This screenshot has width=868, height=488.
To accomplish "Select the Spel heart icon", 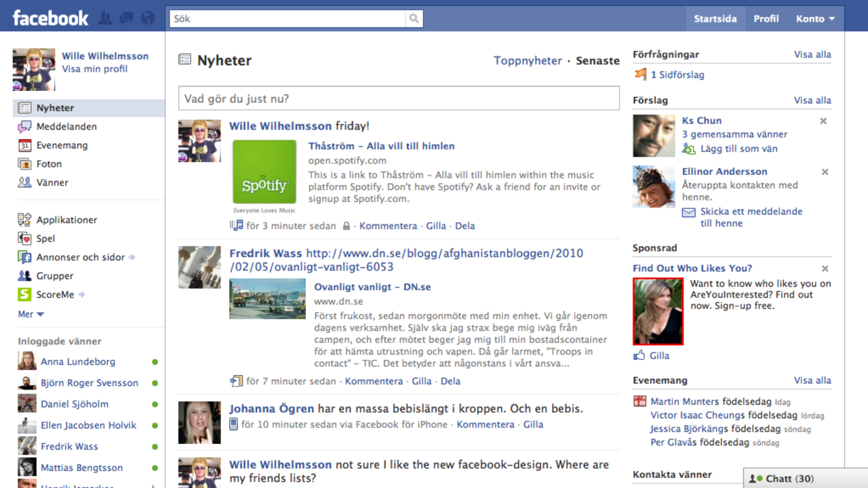I will pyautogui.click(x=23, y=238).
